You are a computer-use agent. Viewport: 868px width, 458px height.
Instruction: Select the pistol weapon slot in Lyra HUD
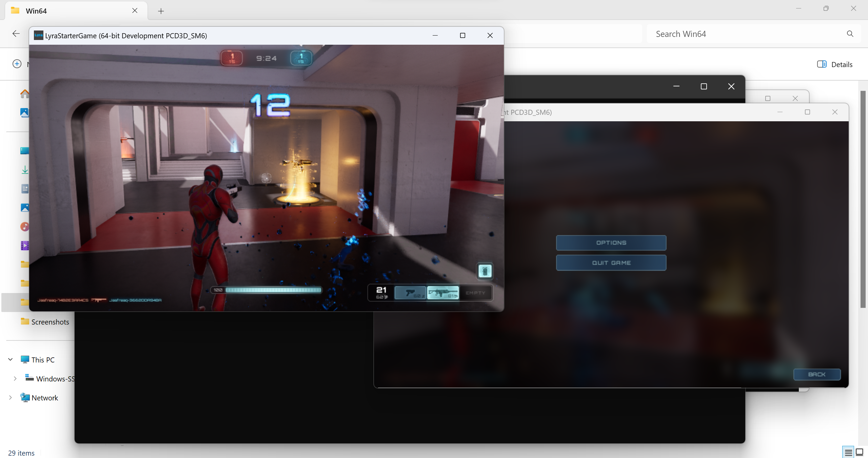pyautogui.click(x=410, y=293)
